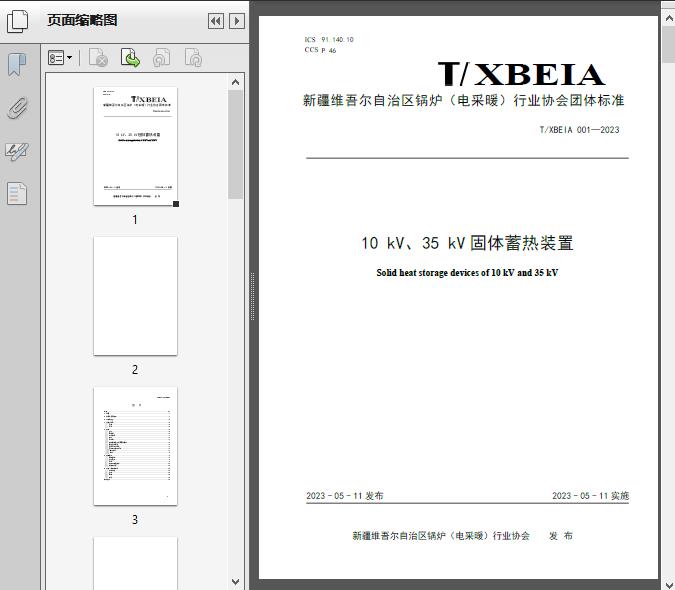The height and width of the screenshot is (590, 675).
Task: Click the page number label 1
Action: [135, 220]
